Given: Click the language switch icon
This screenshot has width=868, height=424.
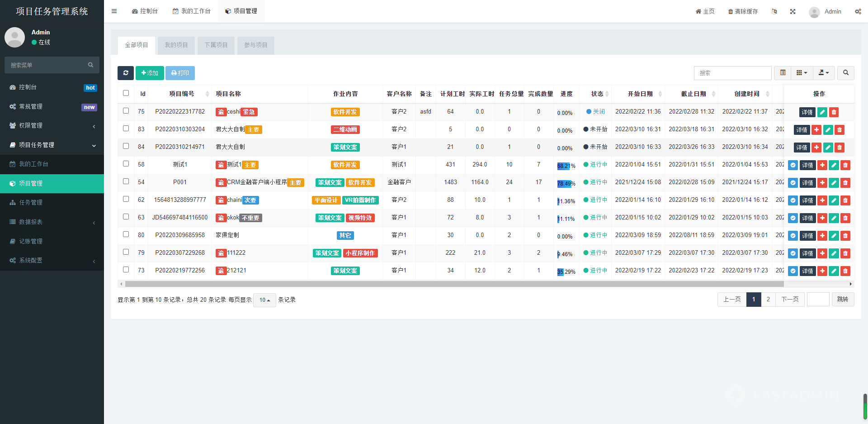Looking at the screenshot, I should point(774,11).
